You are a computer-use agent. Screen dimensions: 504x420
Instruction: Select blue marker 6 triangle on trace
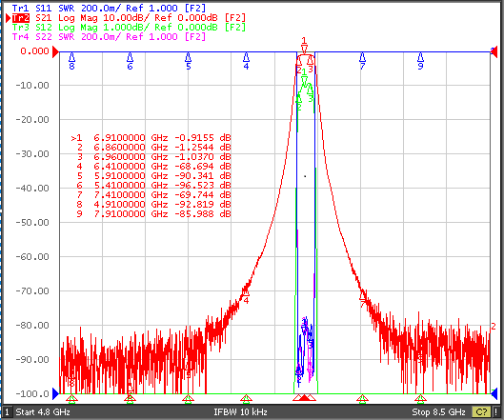[130, 57]
